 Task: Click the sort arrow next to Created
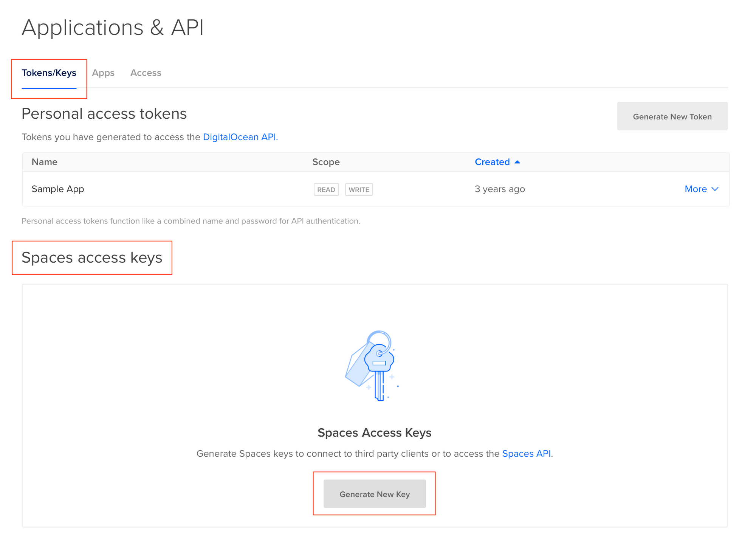point(517,162)
